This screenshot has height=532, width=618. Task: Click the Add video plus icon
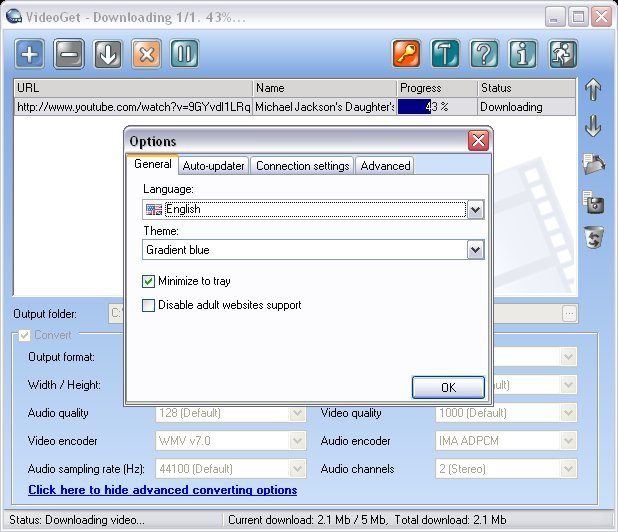pos(30,54)
